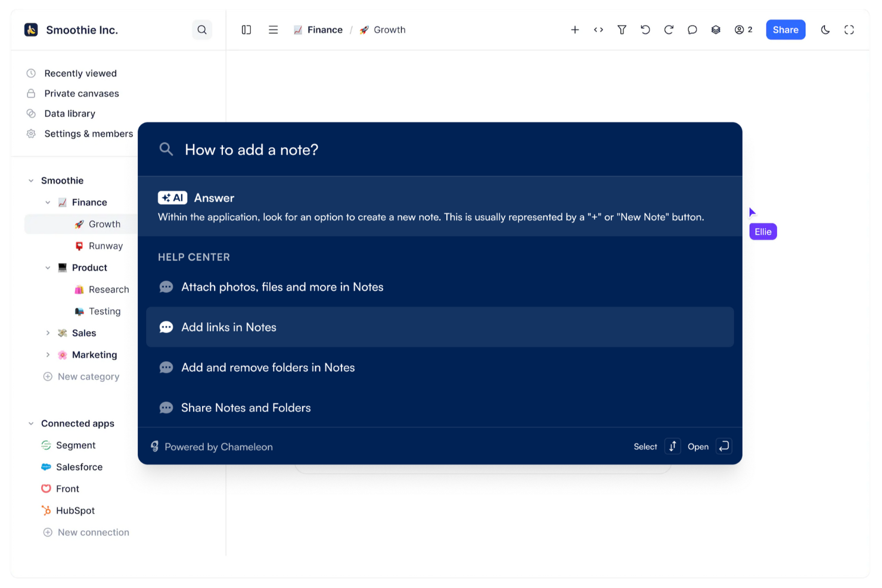
Task: Expand the Sales category
Action: click(x=48, y=333)
